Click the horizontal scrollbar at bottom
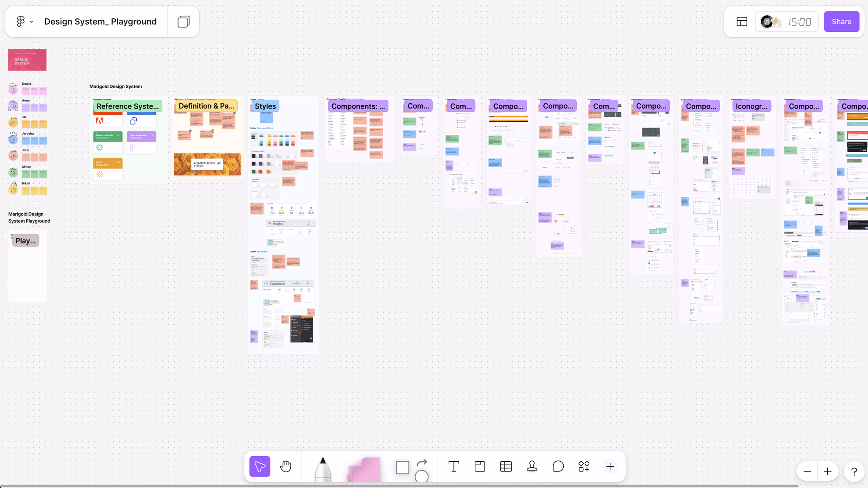The width and height of the screenshot is (868, 488). point(399,486)
